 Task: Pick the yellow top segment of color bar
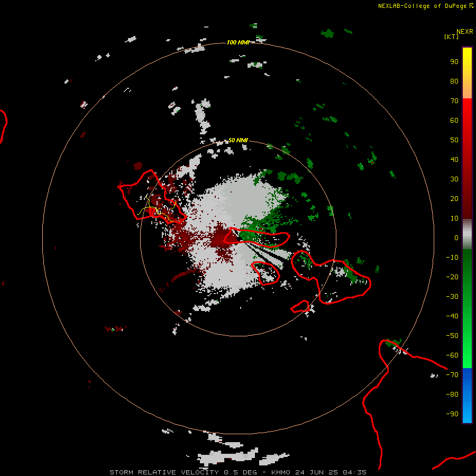click(467, 73)
